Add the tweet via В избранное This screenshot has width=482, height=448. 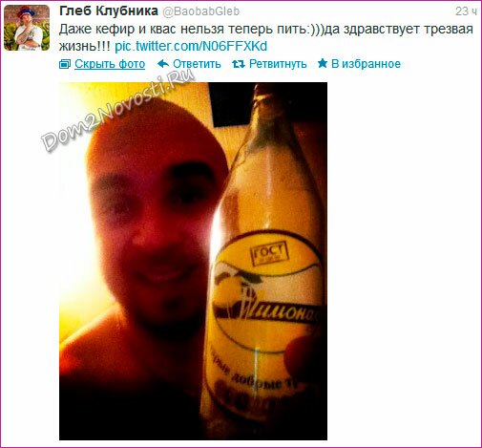tap(366, 64)
